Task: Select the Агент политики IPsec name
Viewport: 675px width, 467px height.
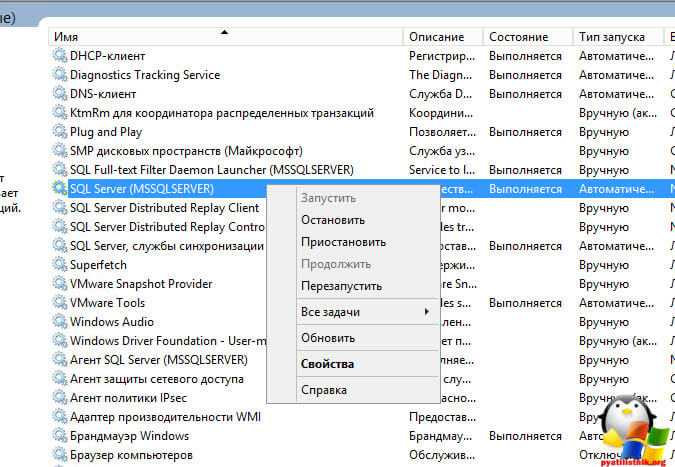Action: coord(128,398)
